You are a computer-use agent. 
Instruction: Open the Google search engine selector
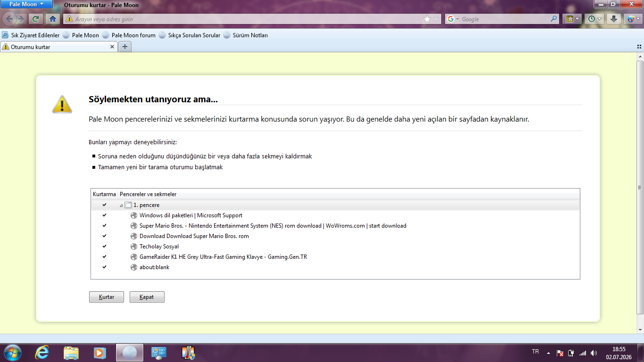452,19
